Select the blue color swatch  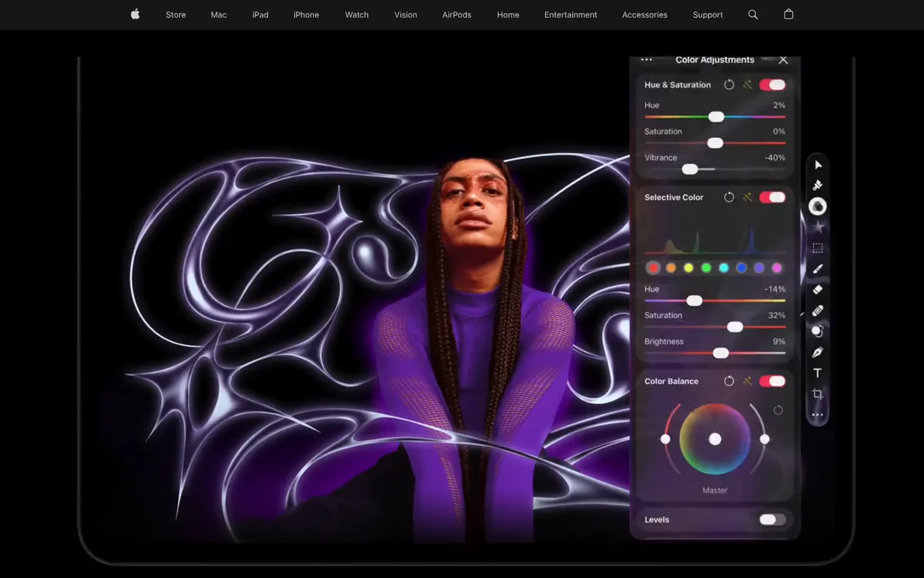coord(742,268)
